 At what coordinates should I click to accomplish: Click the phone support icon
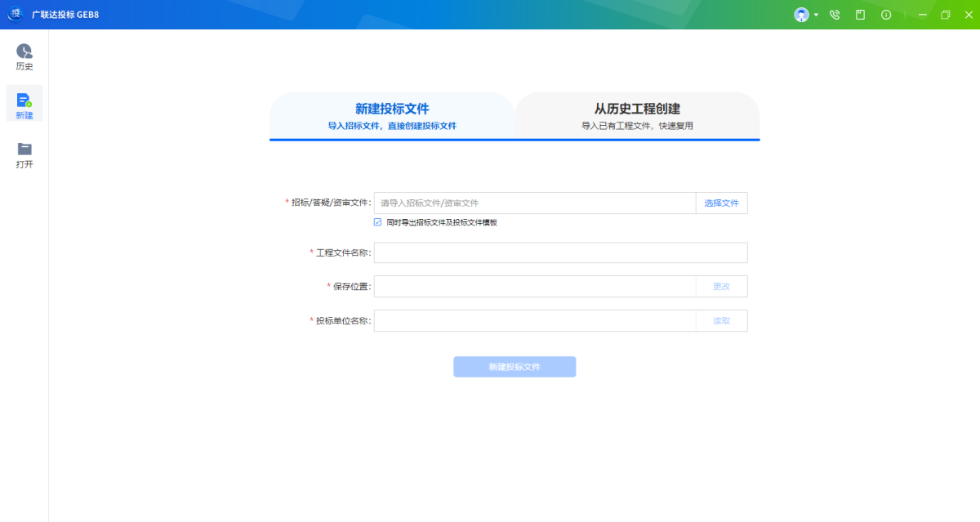pos(835,15)
